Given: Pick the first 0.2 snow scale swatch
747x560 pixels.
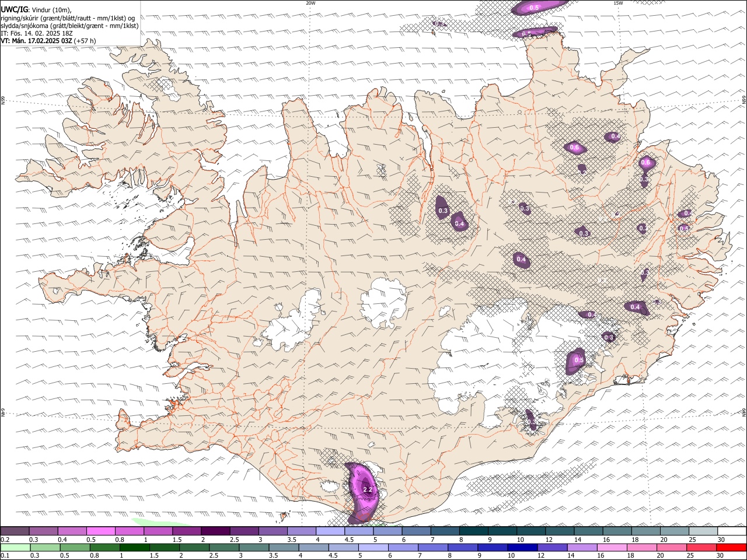Looking at the screenshot, I should (15, 531).
